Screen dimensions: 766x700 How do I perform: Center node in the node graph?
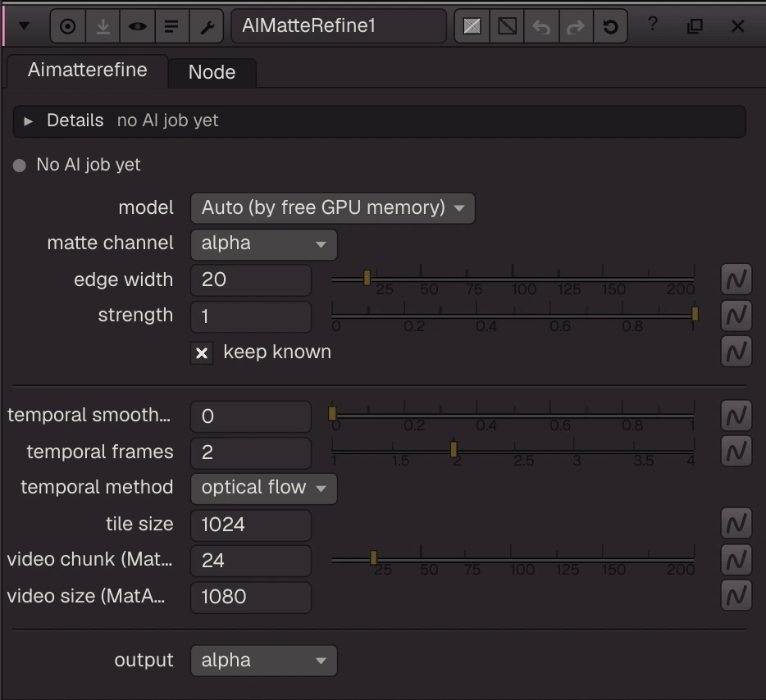pos(68,26)
